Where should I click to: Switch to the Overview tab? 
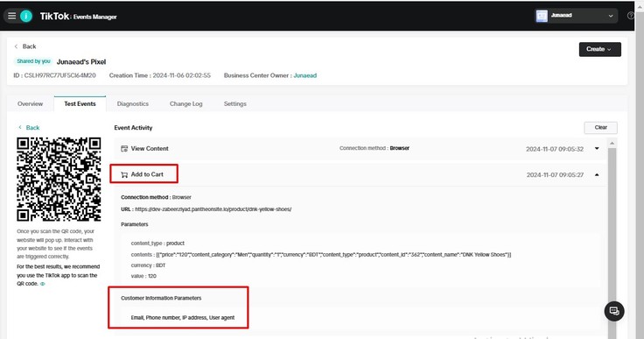tap(30, 103)
